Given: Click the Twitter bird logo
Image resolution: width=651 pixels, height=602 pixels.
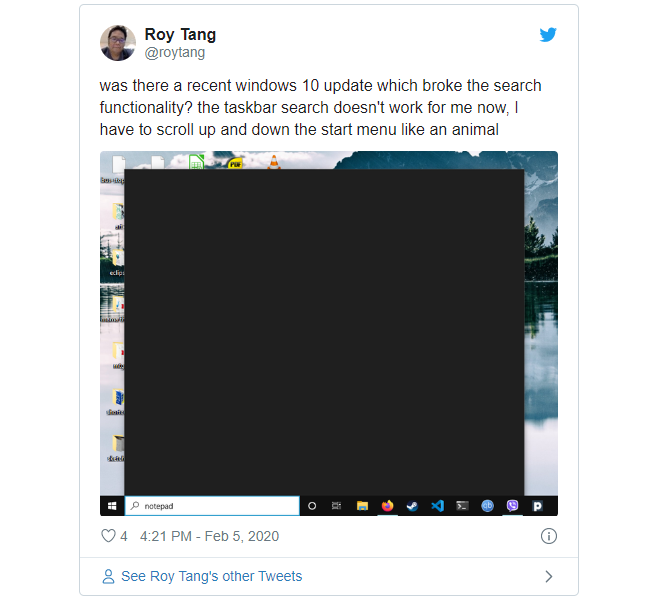Looking at the screenshot, I should pos(548,34).
